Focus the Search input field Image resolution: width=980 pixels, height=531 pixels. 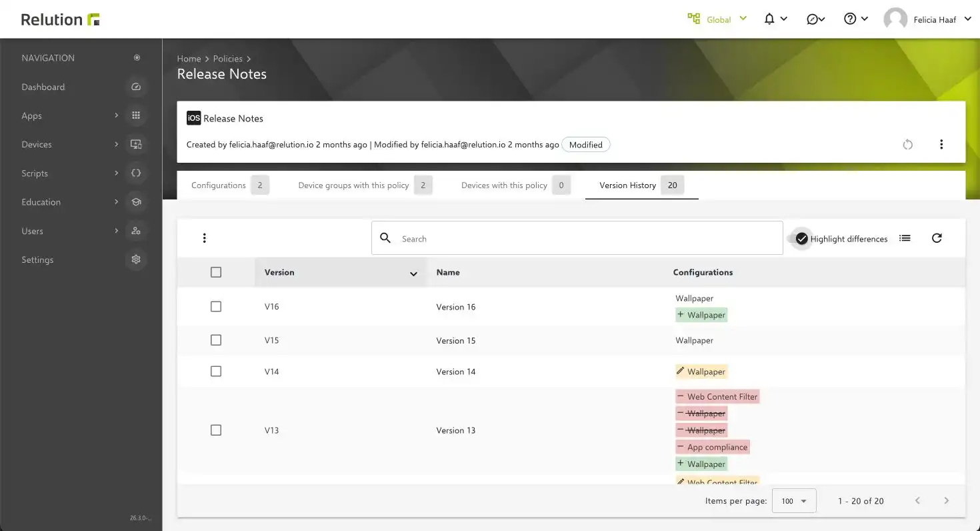[577, 238]
